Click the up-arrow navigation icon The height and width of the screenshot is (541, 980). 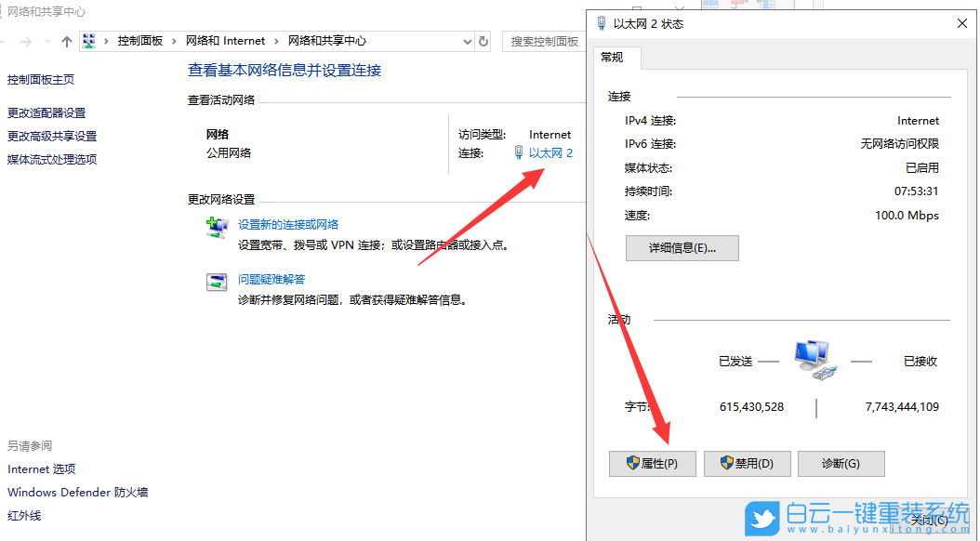point(66,41)
